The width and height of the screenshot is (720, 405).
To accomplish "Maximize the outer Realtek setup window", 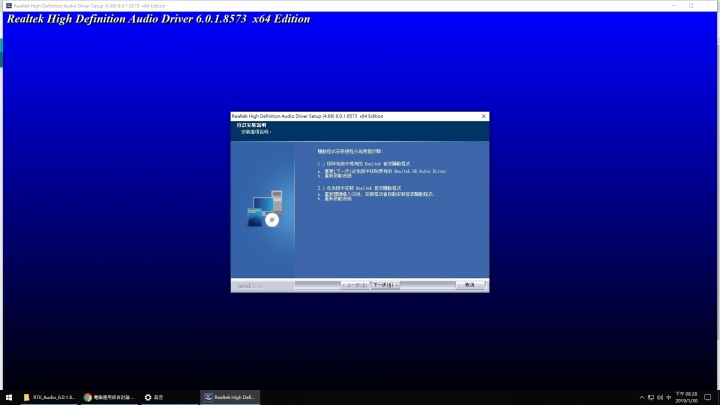I will point(691,6).
